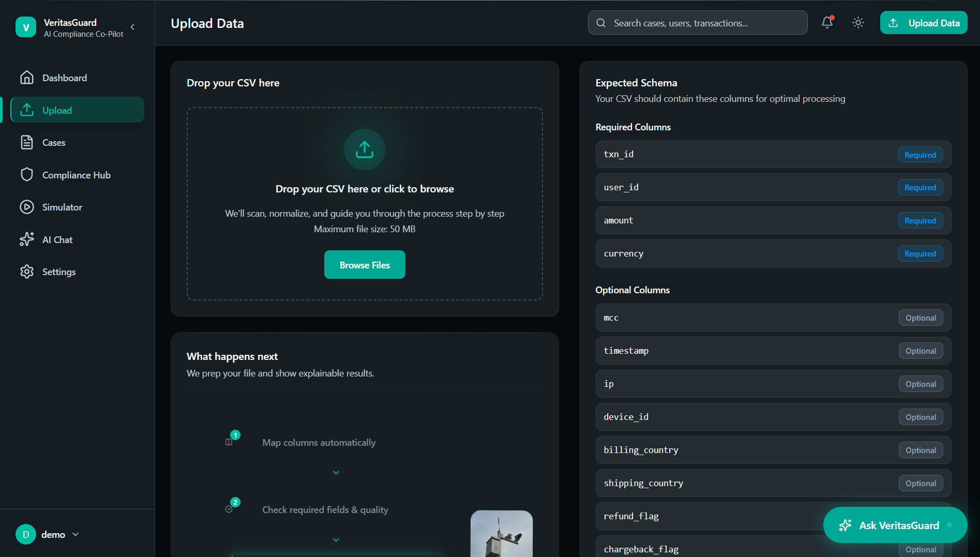This screenshot has width=980, height=557.
Task: Click the currency column name
Action: tap(624, 253)
